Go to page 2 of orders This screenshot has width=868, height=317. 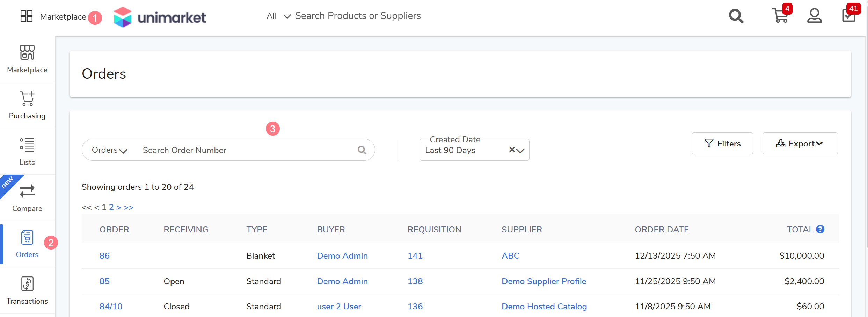tap(111, 207)
